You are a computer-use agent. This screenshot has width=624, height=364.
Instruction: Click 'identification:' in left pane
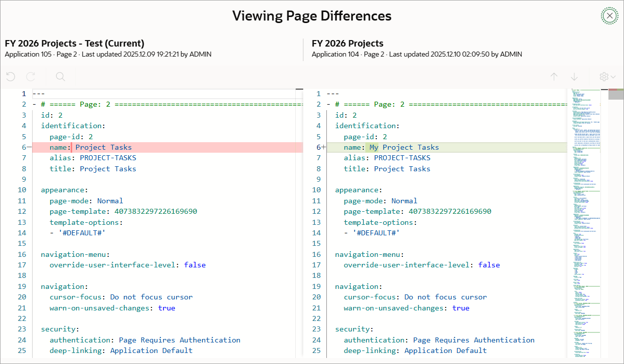[73, 126]
